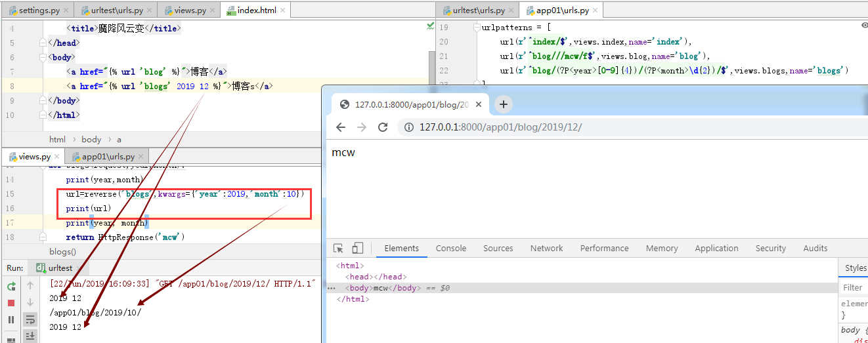868x343 pixels.
Task: Open the DevTools Performance tab
Action: pyautogui.click(x=605, y=248)
